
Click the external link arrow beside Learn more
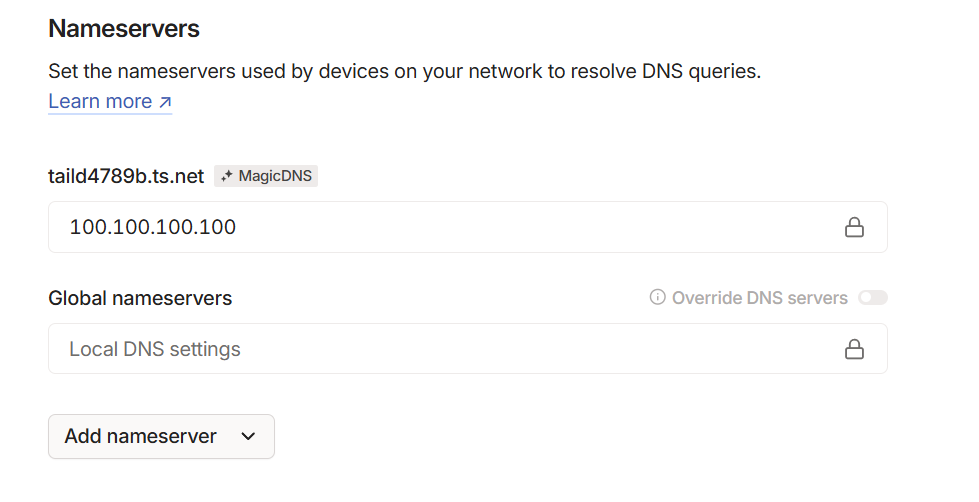165,102
